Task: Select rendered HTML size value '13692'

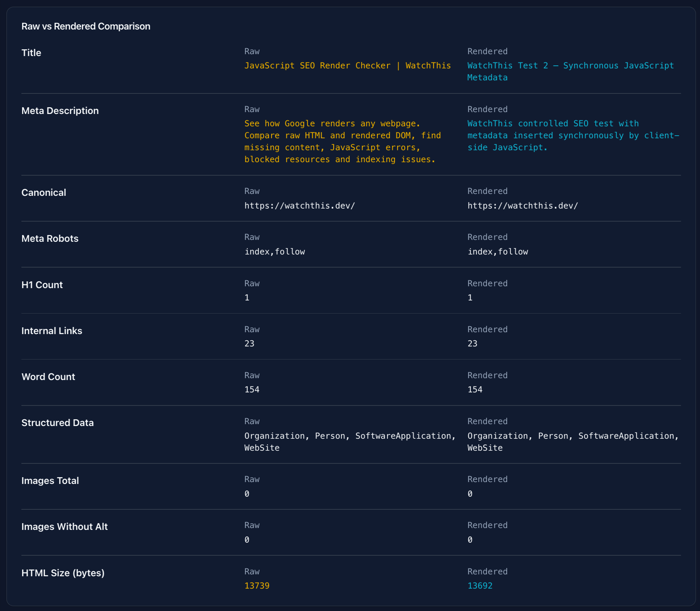Action: (x=480, y=586)
